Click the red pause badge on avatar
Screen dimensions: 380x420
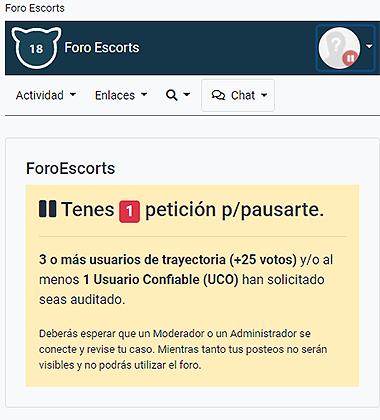(350, 58)
